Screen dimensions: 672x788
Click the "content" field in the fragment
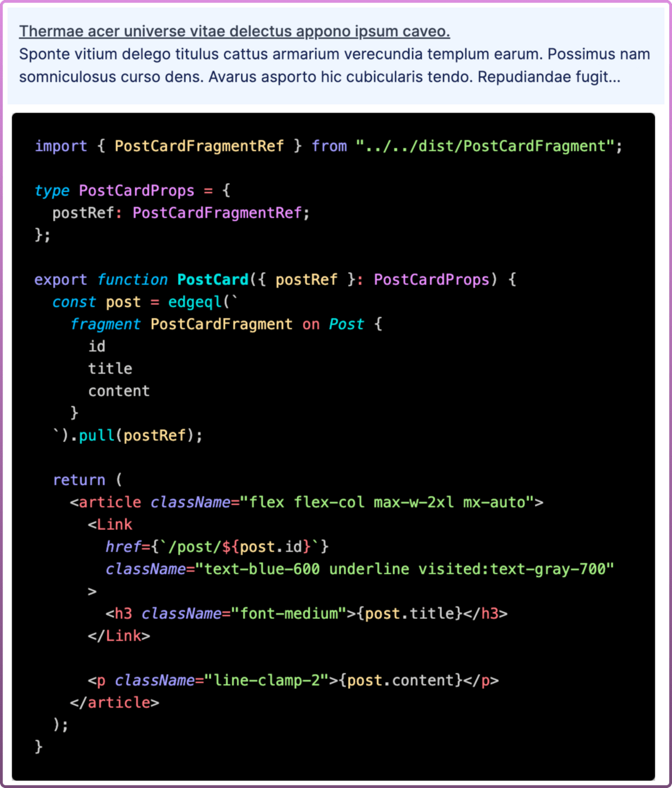(x=119, y=391)
